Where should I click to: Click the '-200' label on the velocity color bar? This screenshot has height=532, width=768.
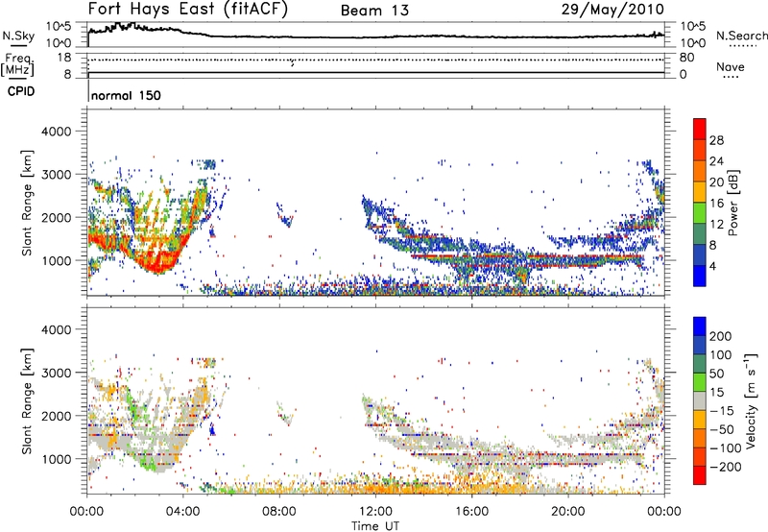point(726,467)
